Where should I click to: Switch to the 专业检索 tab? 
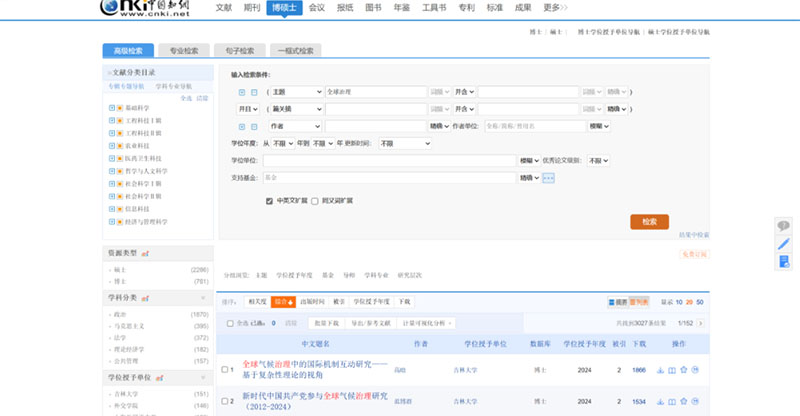pyautogui.click(x=183, y=50)
